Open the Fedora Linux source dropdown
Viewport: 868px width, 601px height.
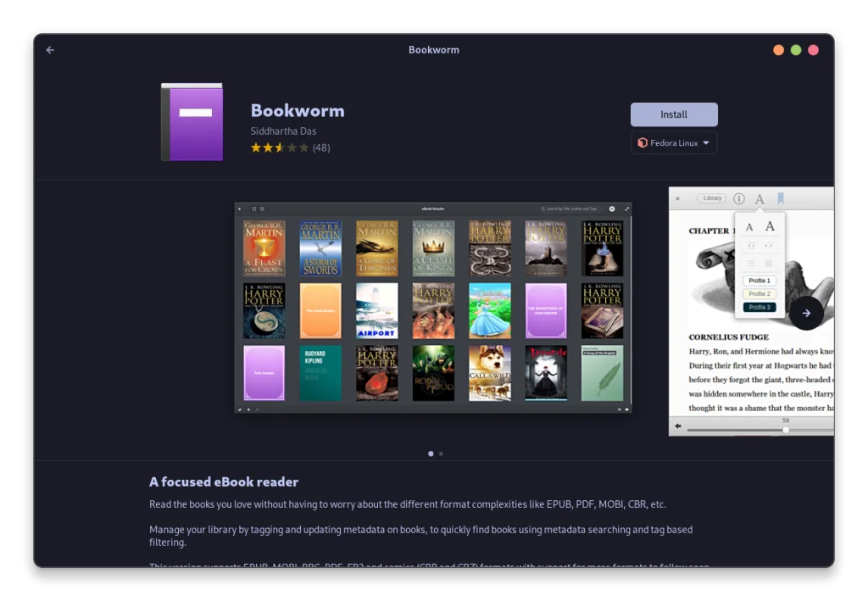point(674,142)
